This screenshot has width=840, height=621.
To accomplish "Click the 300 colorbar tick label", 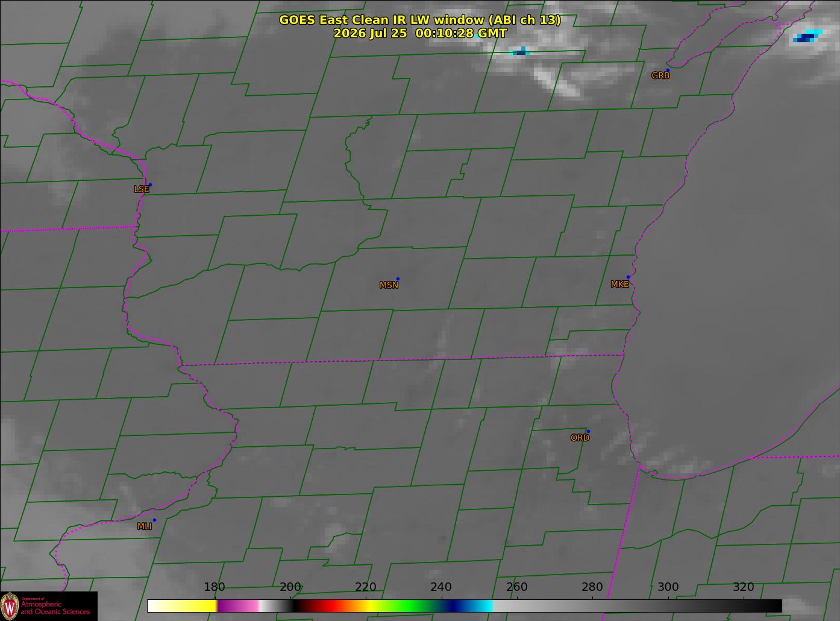I will [x=668, y=587].
